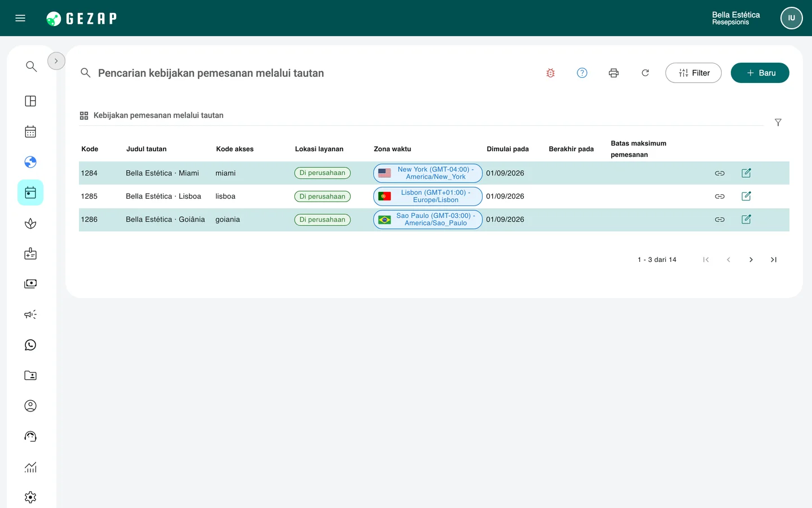Edit the Bella Estética · Lisboa policy
The image size is (812, 508).
click(x=746, y=196)
